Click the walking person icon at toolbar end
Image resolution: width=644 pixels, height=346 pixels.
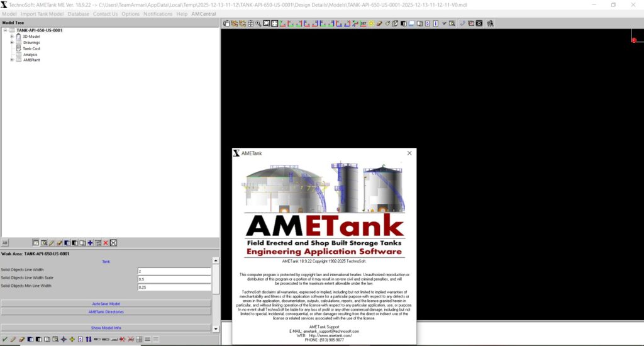pos(490,23)
